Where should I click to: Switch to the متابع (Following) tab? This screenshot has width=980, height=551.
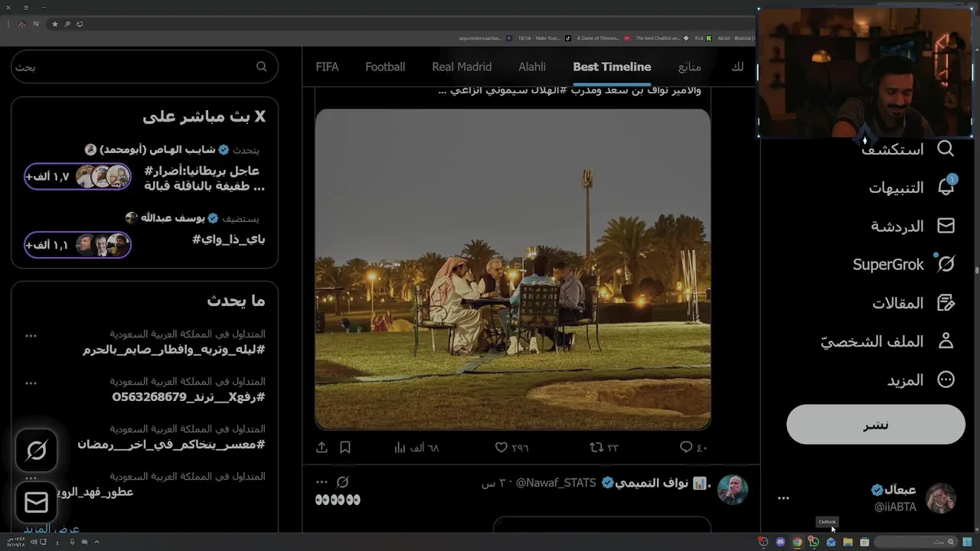point(690,67)
